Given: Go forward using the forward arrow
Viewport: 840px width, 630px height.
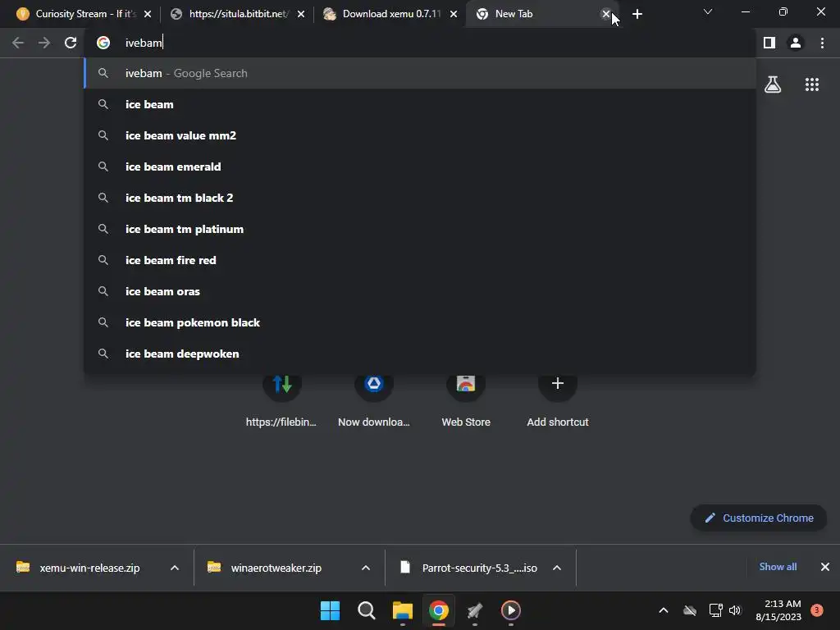Looking at the screenshot, I should (44, 43).
